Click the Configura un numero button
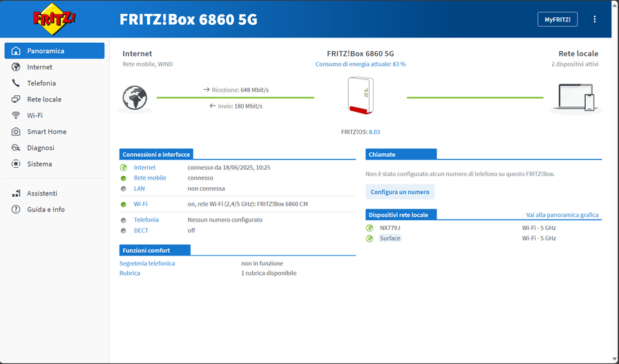This screenshot has height=364, width=619. (400, 192)
